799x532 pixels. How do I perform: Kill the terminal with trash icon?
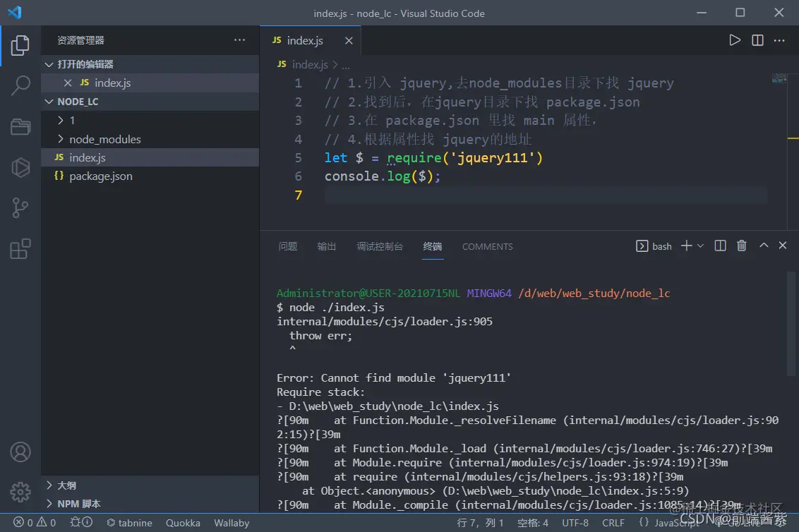click(741, 246)
